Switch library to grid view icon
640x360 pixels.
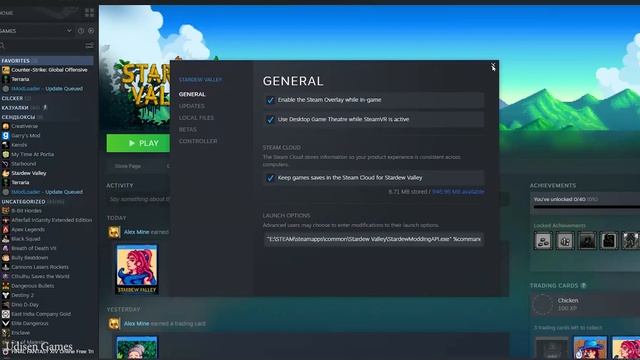tap(89, 13)
